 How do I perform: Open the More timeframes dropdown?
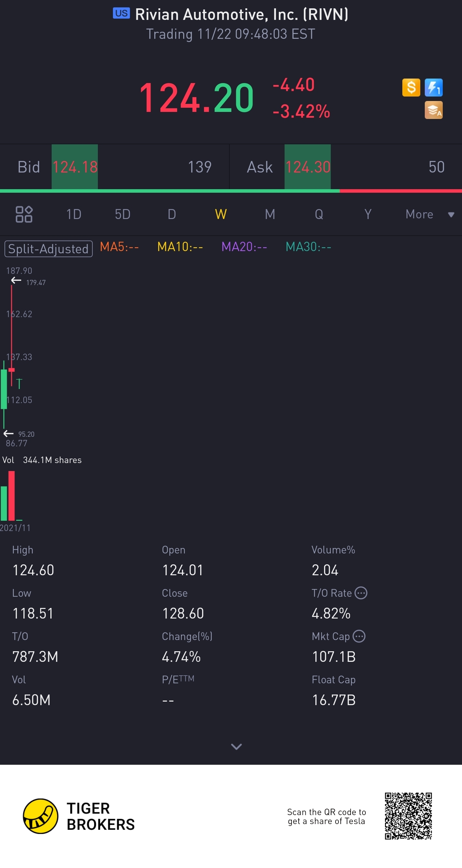coord(430,214)
